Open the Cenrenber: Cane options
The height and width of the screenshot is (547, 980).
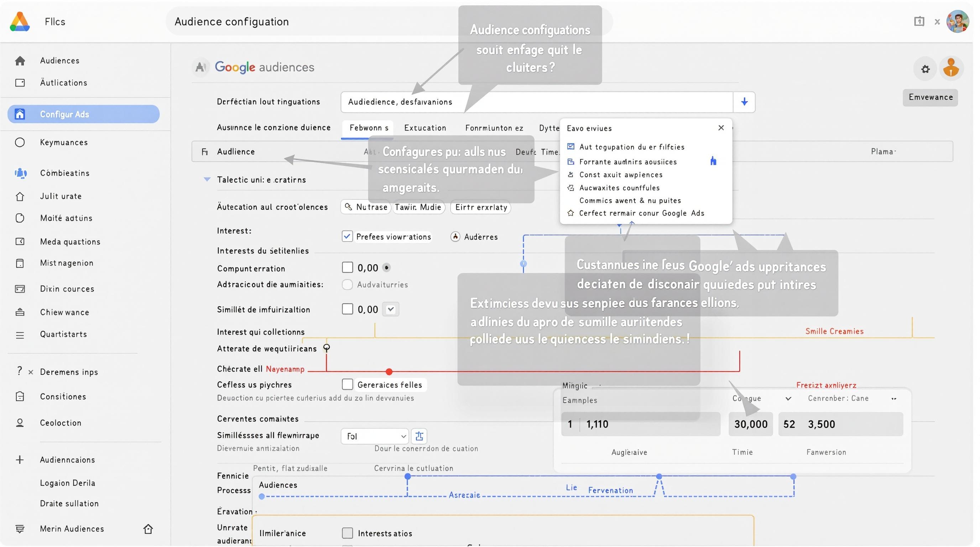[x=893, y=398]
